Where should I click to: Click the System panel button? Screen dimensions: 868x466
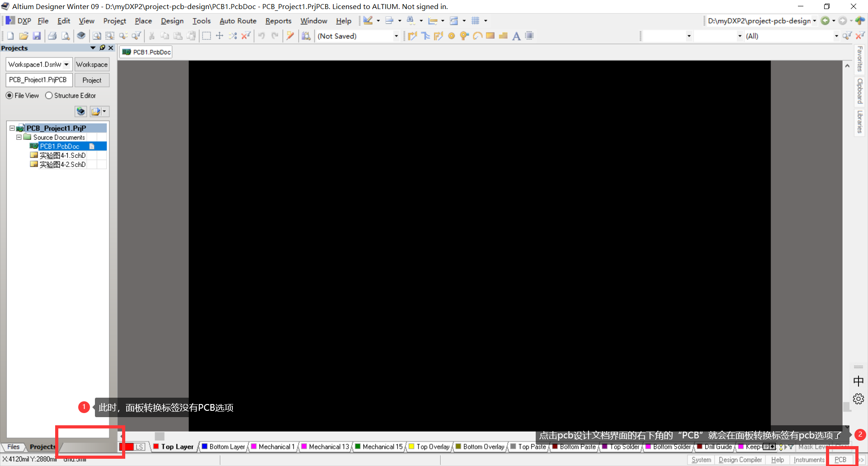701,460
